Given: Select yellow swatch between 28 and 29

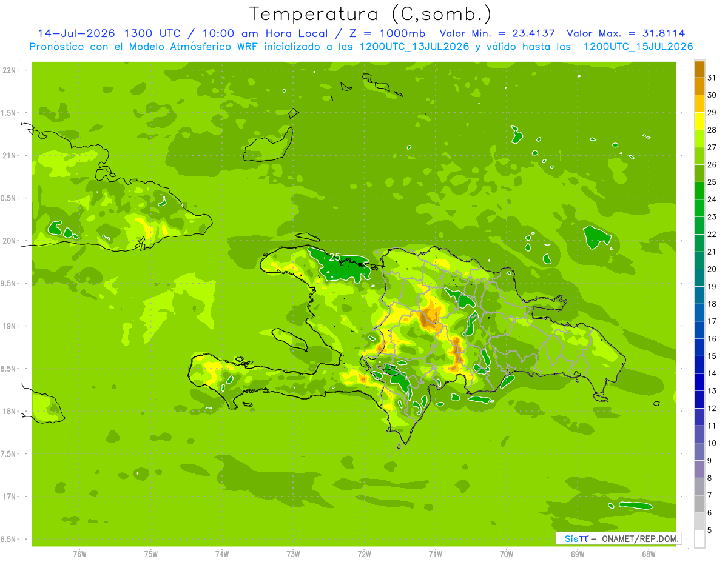Looking at the screenshot, I should [x=699, y=121].
